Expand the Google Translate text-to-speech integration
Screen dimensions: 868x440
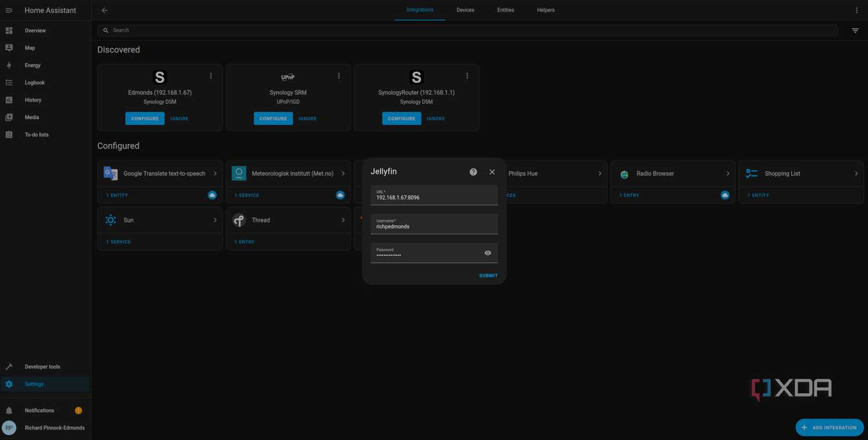(x=215, y=173)
